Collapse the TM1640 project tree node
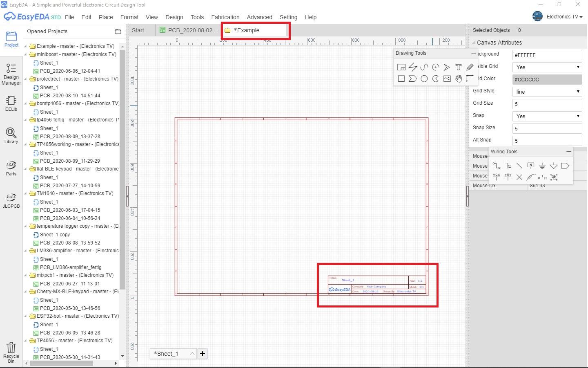588x368 pixels. coord(26,193)
